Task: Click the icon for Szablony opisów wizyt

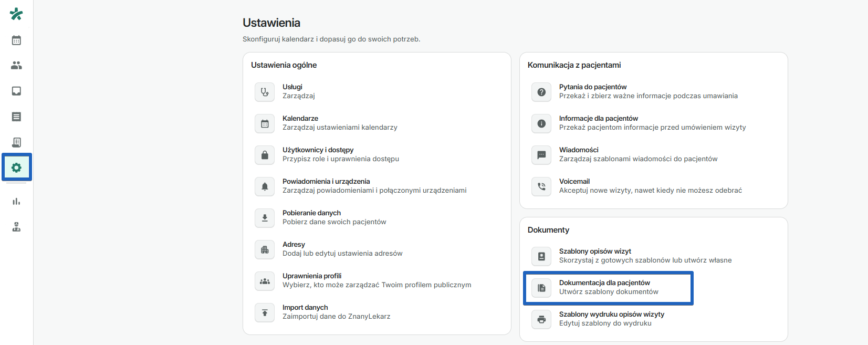Action: click(541, 256)
